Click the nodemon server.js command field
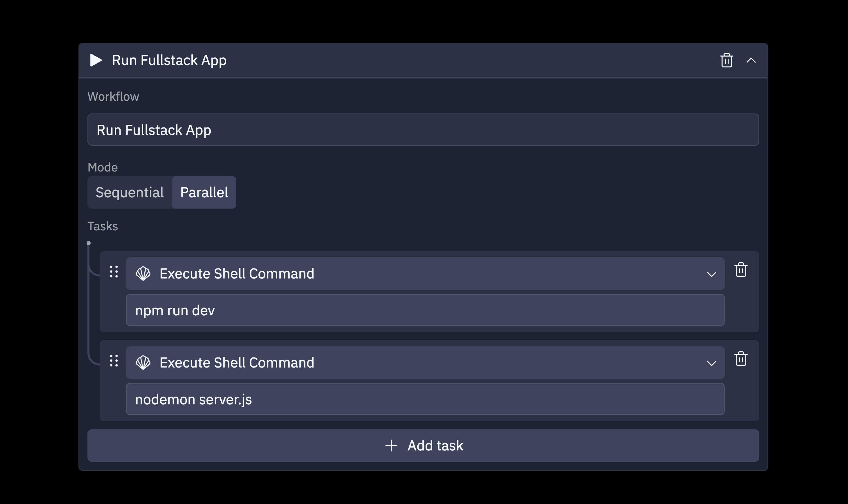 coord(425,399)
